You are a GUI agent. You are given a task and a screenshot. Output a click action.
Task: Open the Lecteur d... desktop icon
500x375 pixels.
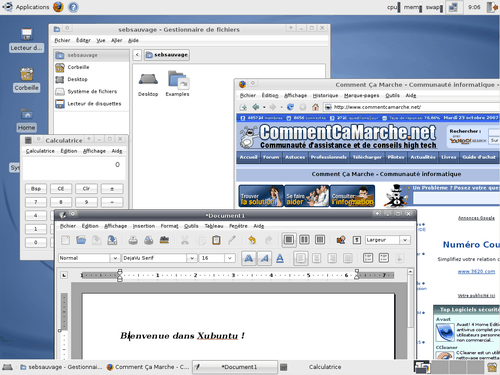[x=27, y=40]
